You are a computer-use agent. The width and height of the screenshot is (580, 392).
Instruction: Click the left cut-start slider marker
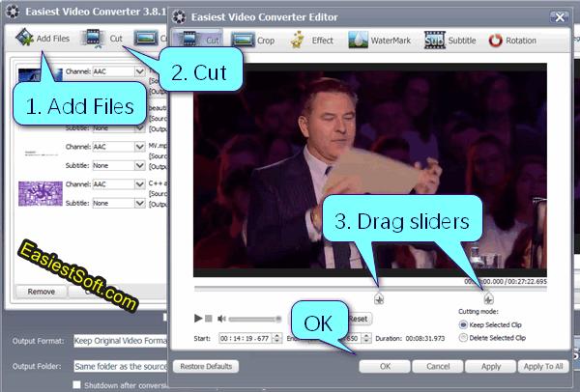379,298
